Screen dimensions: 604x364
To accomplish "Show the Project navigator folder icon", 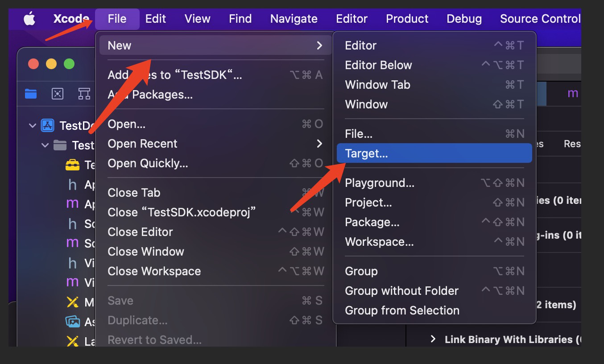I will (x=31, y=94).
